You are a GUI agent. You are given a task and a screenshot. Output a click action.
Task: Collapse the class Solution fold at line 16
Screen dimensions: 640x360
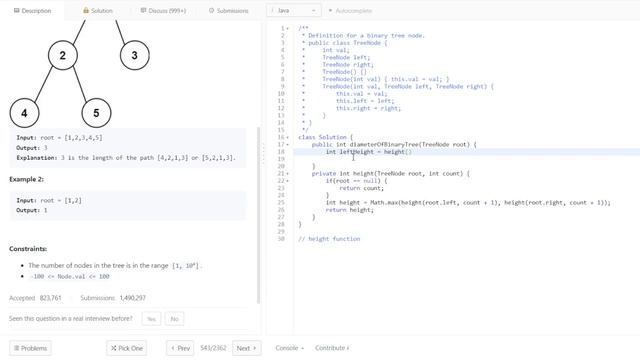point(287,138)
